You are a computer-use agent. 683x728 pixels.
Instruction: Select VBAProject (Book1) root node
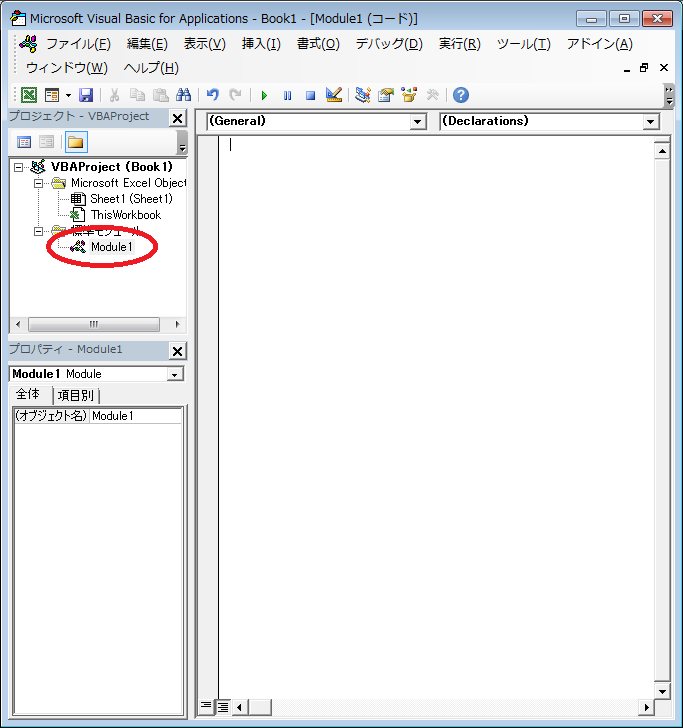click(x=111, y=167)
